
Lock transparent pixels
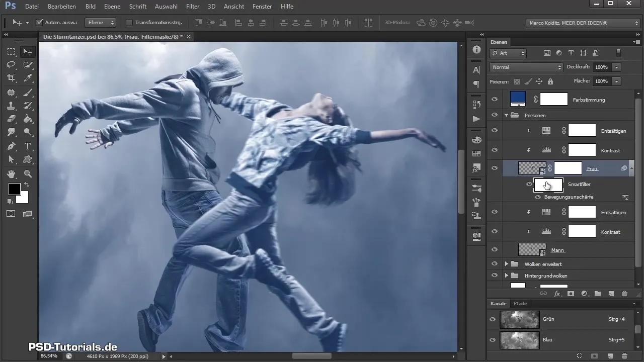click(x=517, y=81)
